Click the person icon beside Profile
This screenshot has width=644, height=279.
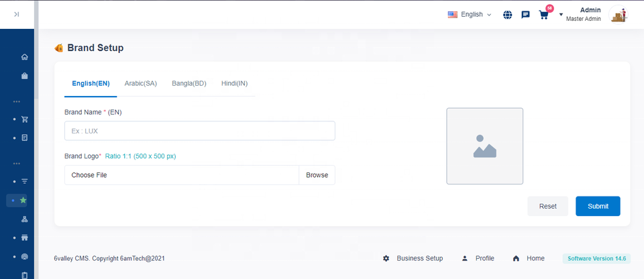465,258
